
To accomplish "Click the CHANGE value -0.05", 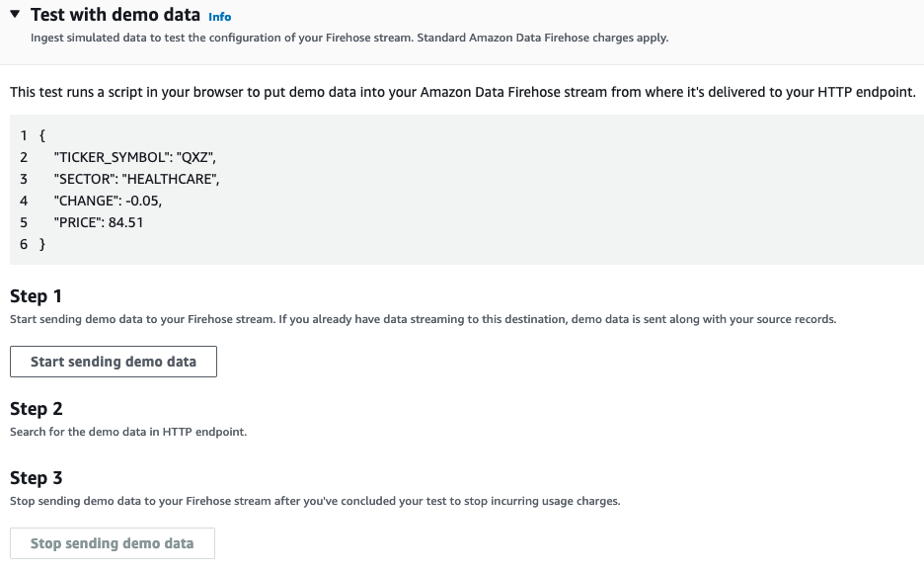I will point(143,201).
